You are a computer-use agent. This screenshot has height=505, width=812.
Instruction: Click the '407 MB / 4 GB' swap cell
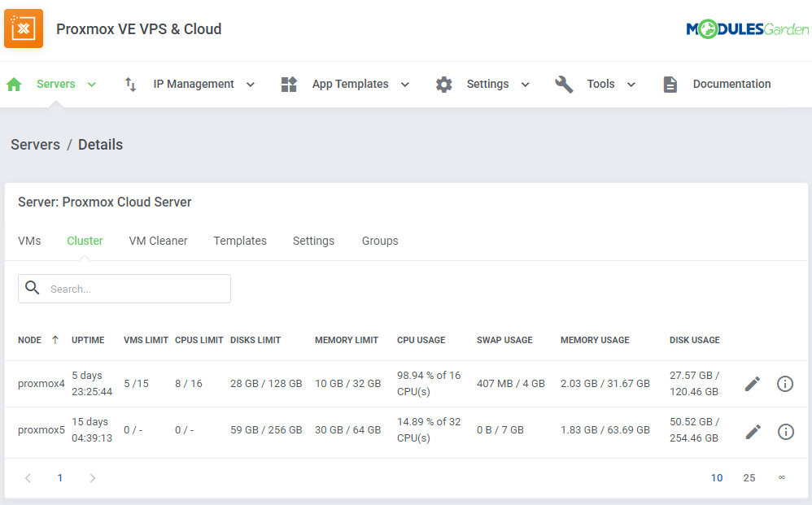[x=511, y=383]
